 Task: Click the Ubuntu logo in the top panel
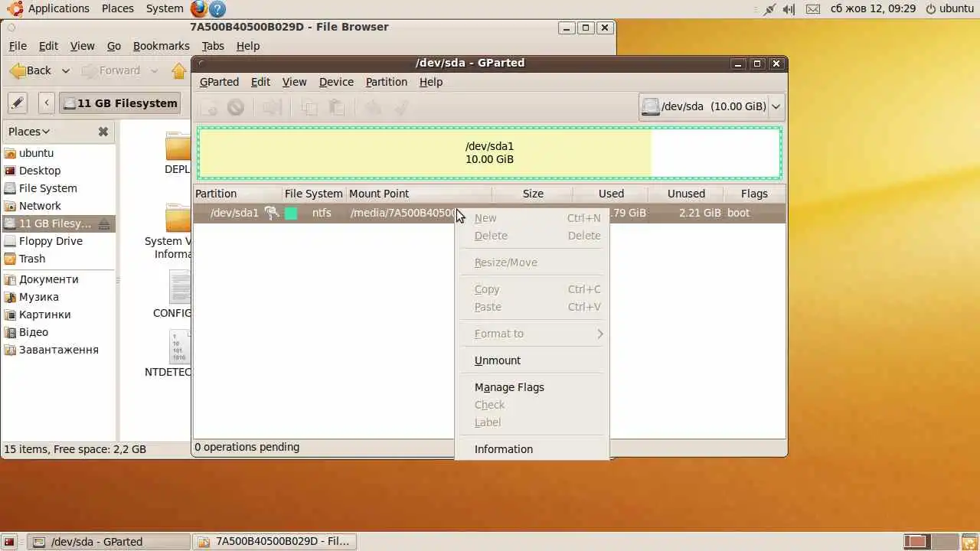tap(15, 8)
